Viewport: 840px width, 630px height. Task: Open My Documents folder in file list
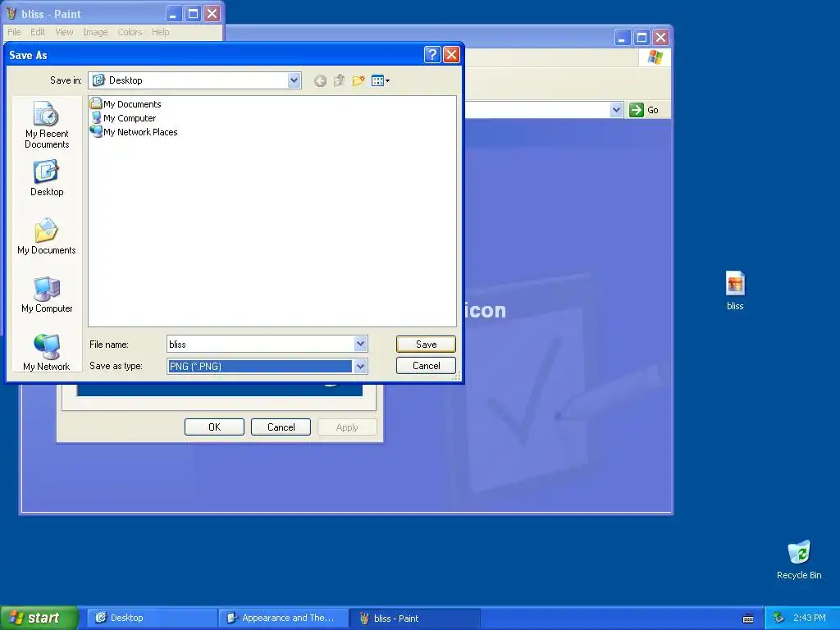[x=126, y=104]
